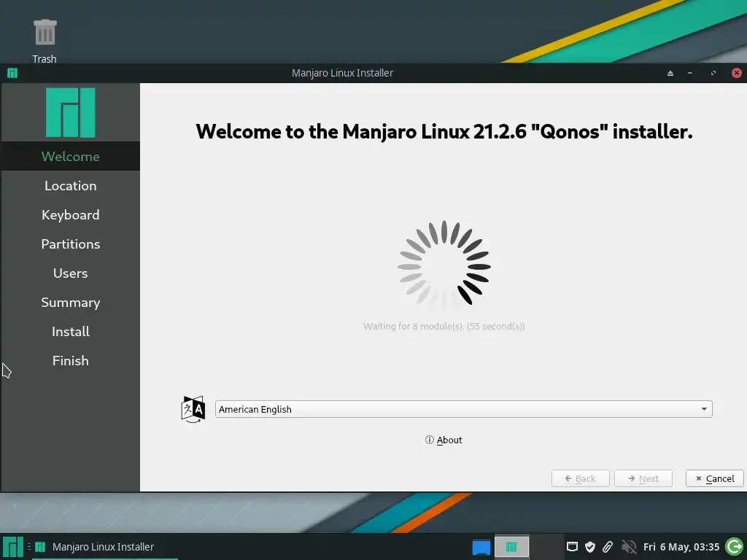Cancel the installation
The width and height of the screenshot is (747, 560).
point(715,478)
